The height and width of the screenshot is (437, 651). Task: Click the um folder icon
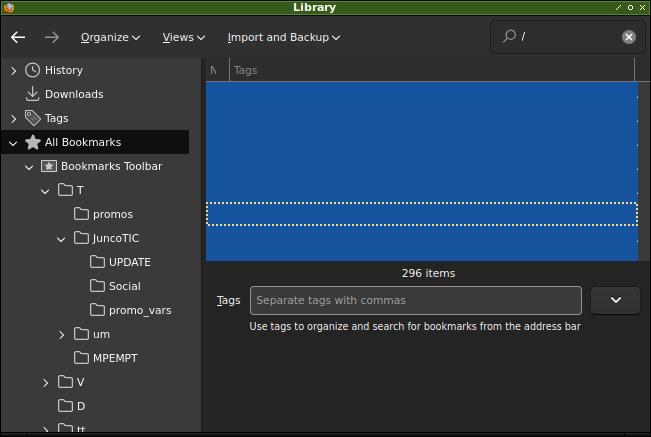(x=81, y=334)
